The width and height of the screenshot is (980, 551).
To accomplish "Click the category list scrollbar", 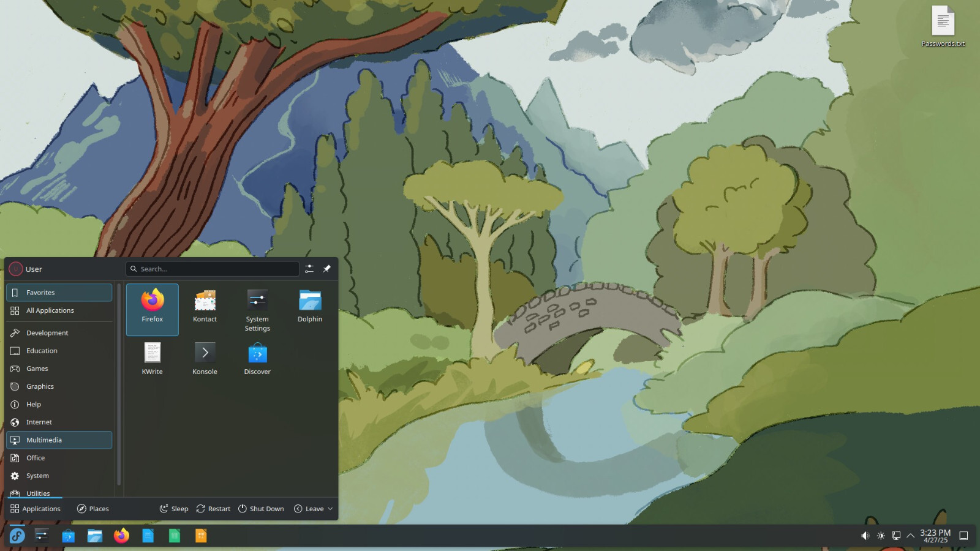I will (x=119, y=384).
